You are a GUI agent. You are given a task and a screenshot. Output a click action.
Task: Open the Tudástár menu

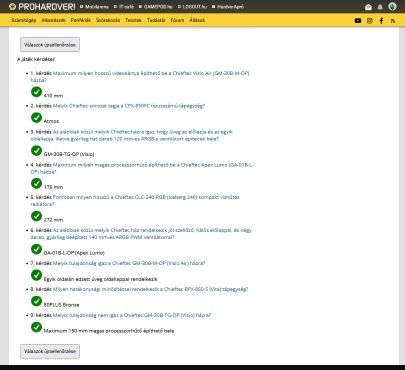[156, 20]
